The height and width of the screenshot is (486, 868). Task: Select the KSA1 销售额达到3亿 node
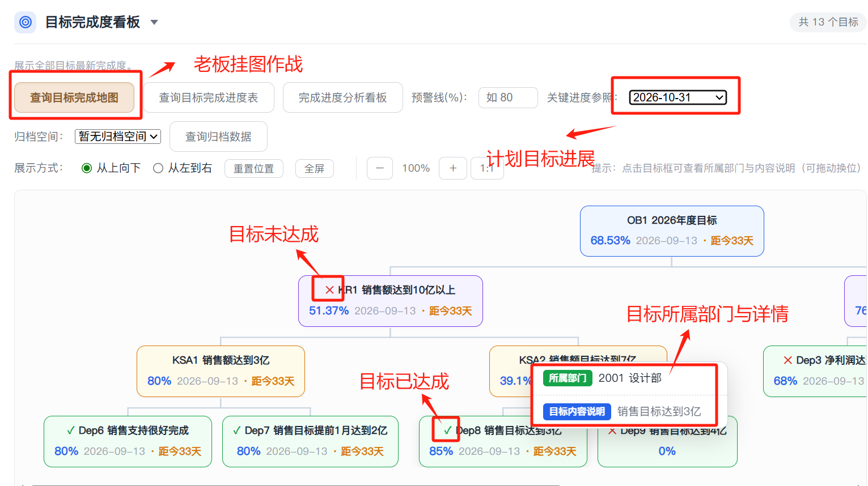(x=221, y=372)
